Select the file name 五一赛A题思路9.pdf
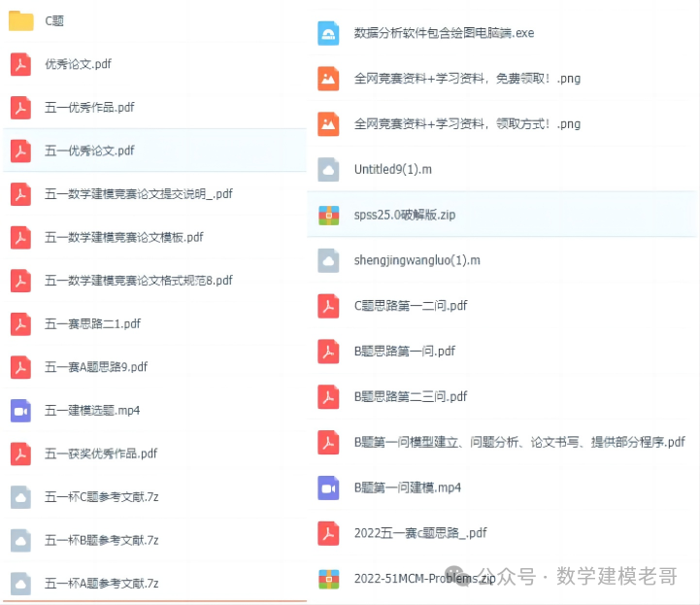The height and width of the screenshot is (605, 700). click(96, 367)
